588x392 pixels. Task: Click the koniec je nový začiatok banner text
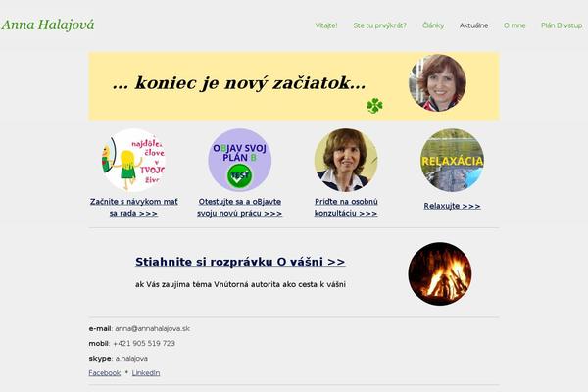click(x=239, y=83)
